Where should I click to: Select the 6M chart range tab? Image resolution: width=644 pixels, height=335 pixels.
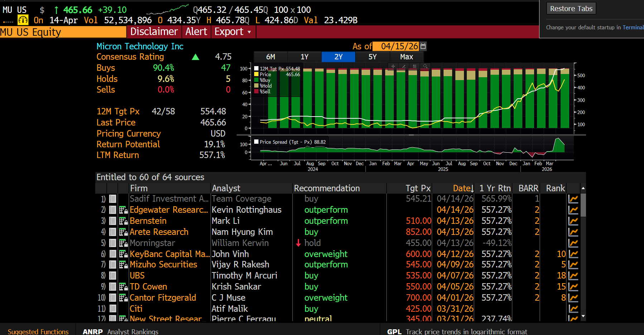(271, 57)
